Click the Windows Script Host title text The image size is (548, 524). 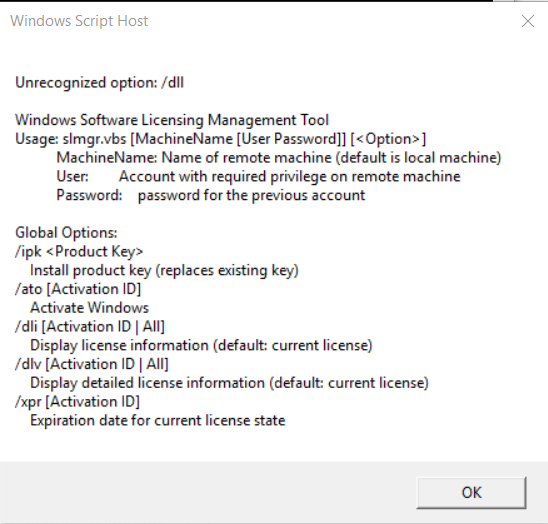click(79, 21)
